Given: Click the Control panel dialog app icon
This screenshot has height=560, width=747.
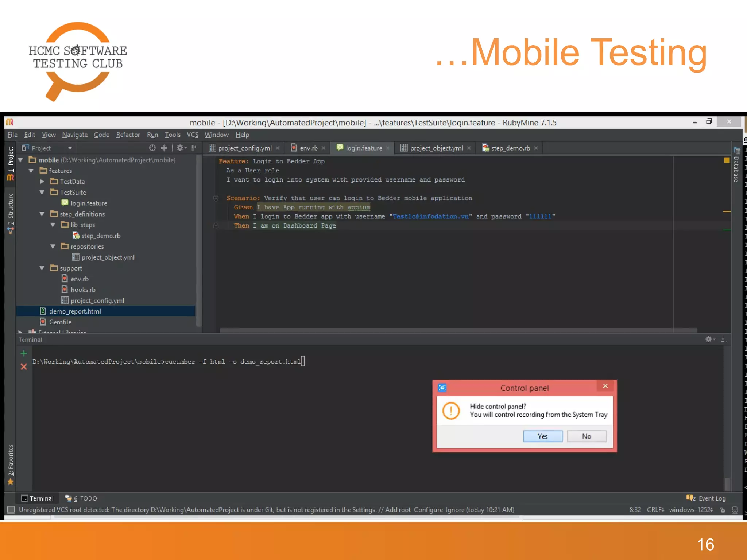Looking at the screenshot, I should pyautogui.click(x=442, y=388).
